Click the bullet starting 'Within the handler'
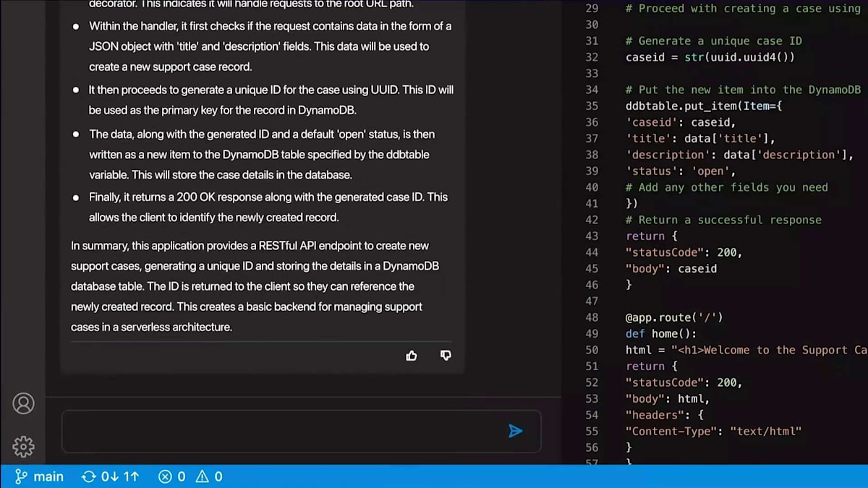 pos(271,46)
